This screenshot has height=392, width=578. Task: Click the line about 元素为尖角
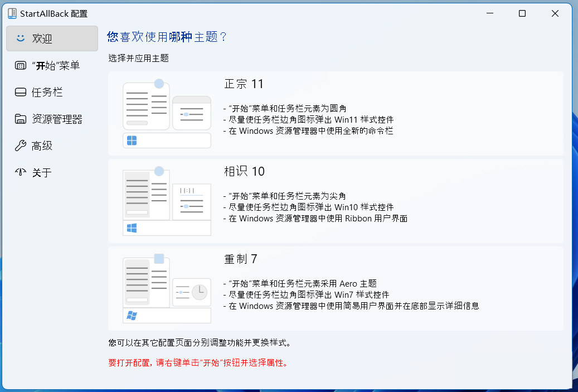[285, 196]
